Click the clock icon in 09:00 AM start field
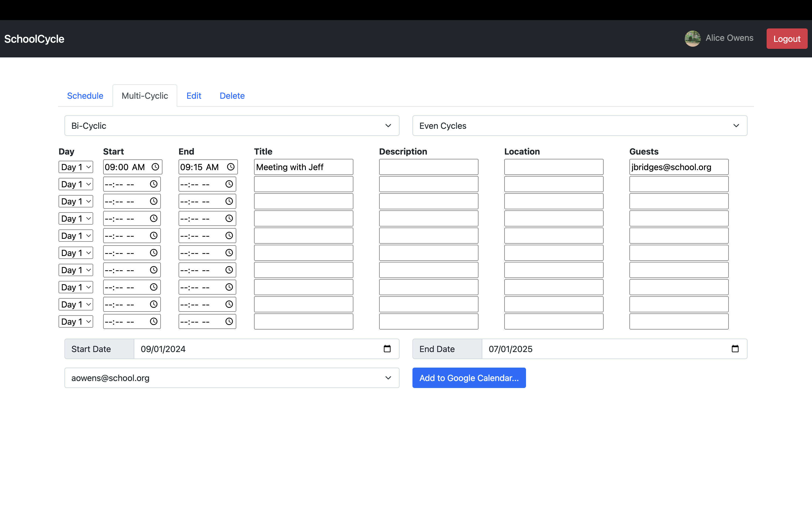This screenshot has height=527, width=812. [155, 167]
